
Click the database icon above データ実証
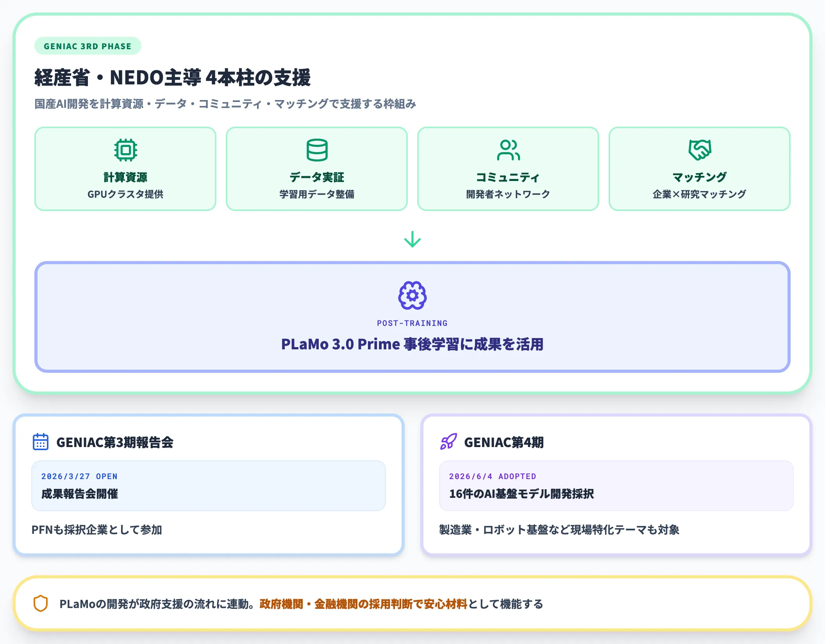317,150
